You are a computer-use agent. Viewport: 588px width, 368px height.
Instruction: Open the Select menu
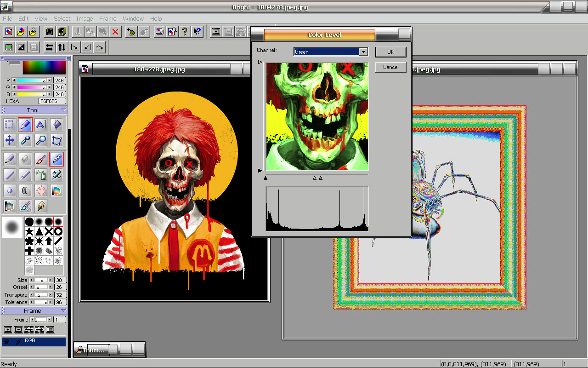pos(62,19)
